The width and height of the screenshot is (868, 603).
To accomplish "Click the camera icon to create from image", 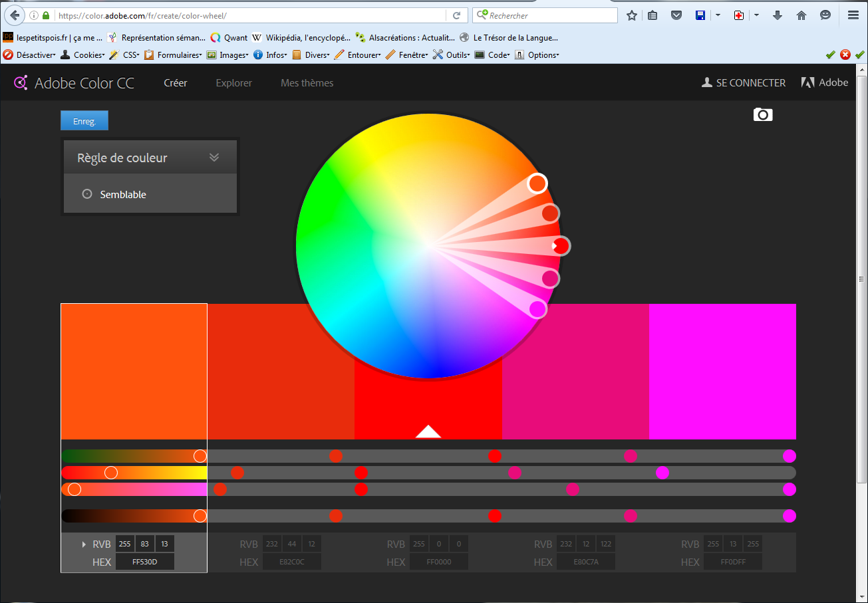I will [x=762, y=114].
